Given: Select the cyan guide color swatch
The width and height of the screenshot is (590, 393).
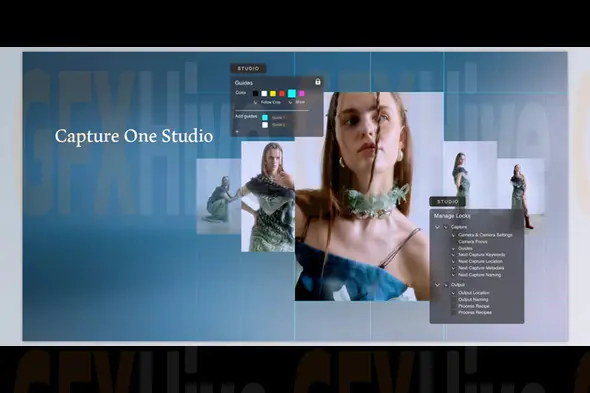Looking at the screenshot, I should 292,93.
